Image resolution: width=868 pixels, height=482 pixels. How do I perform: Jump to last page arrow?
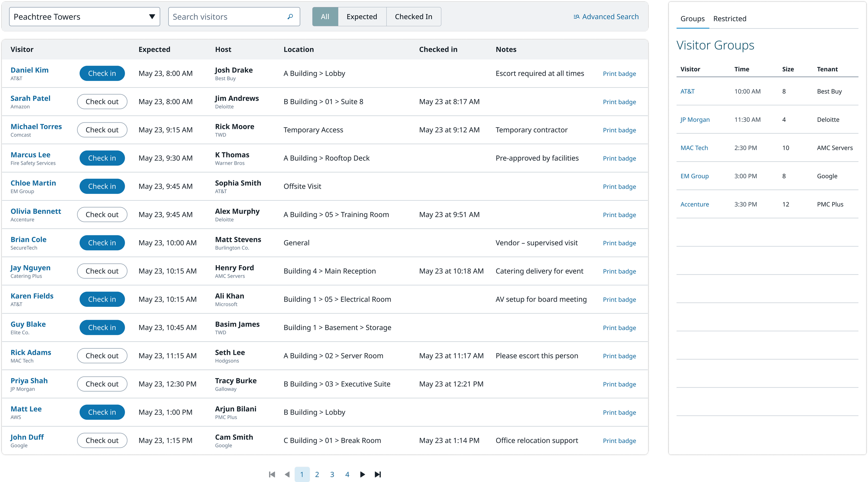(378, 474)
